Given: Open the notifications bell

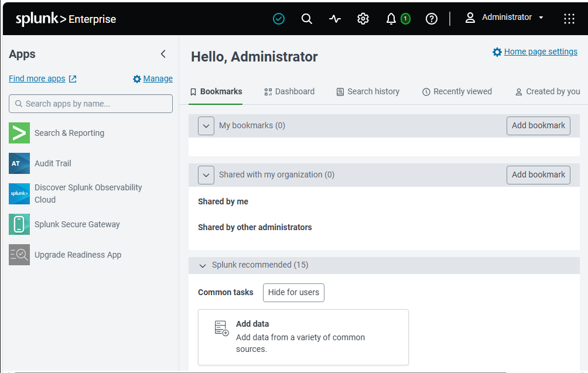Looking at the screenshot, I should coord(391,18).
